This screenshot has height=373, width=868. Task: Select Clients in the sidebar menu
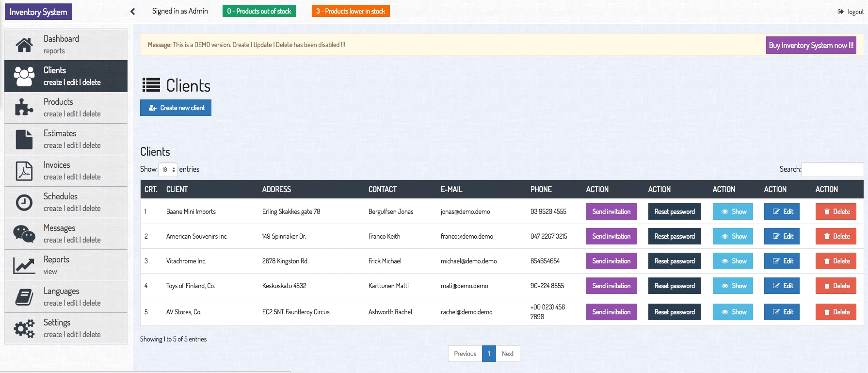(66, 76)
